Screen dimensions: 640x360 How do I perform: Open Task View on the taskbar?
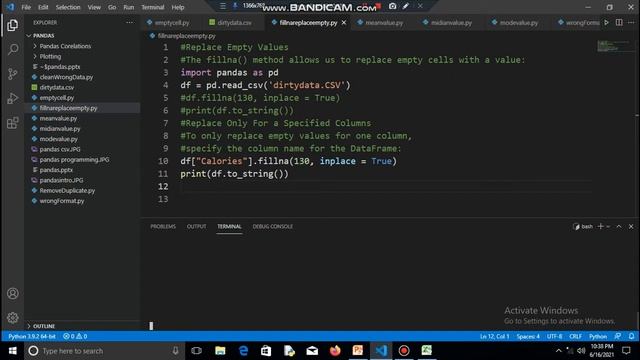(196, 351)
